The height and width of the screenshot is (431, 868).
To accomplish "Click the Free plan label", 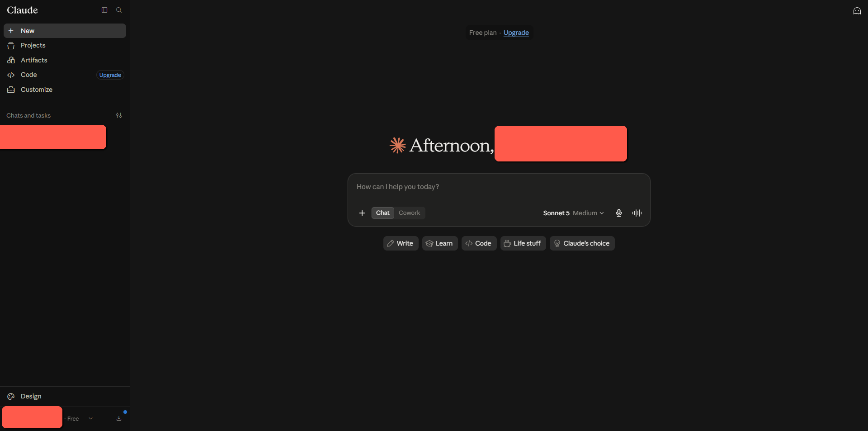I will click(483, 33).
